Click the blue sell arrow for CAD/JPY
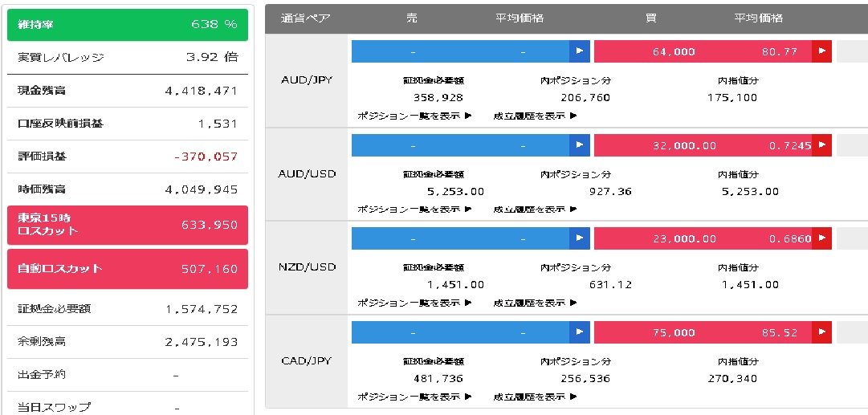Viewport: 868px width, 415px height. [x=580, y=332]
